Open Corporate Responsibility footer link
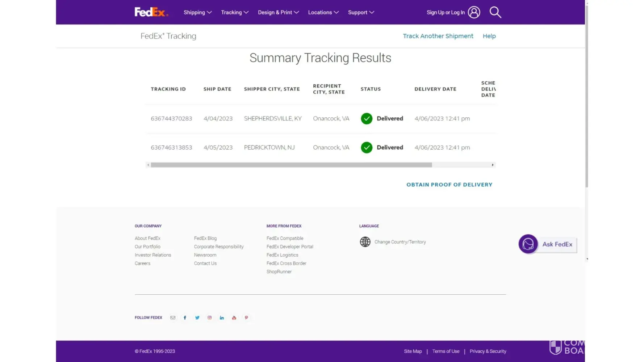Image resolution: width=644 pixels, height=362 pixels. tap(219, 247)
